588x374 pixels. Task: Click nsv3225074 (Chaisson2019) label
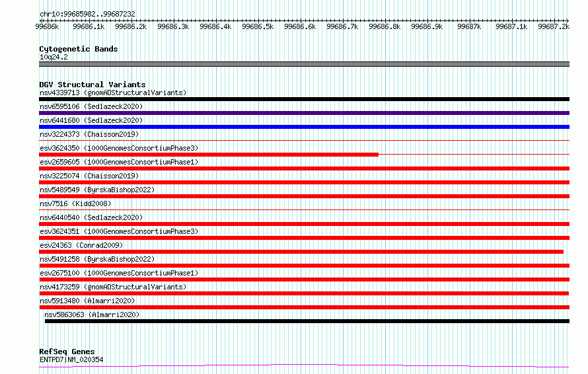click(x=89, y=176)
